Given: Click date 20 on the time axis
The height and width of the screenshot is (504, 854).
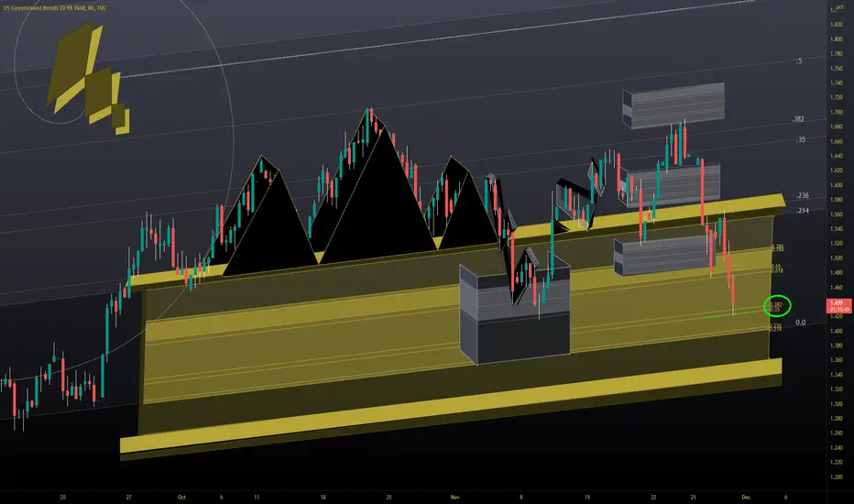Looking at the screenshot, I should 62,497.
